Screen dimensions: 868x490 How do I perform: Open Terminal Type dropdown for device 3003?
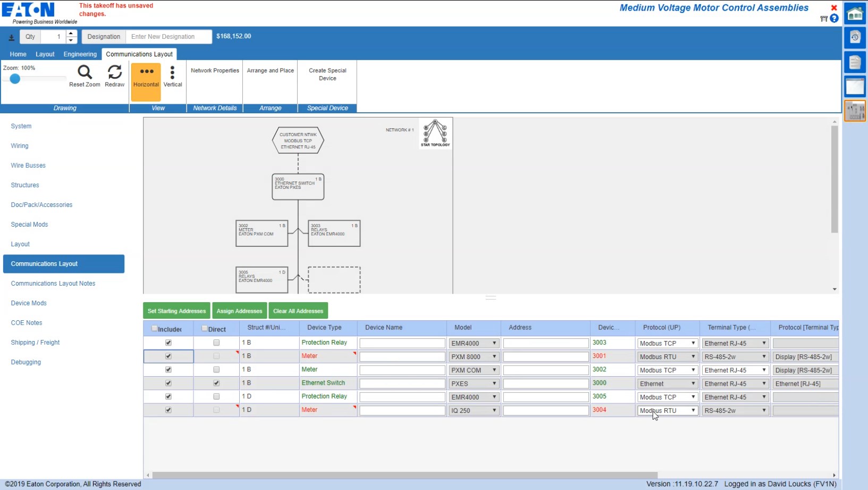pyautogui.click(x=735, y=343)
